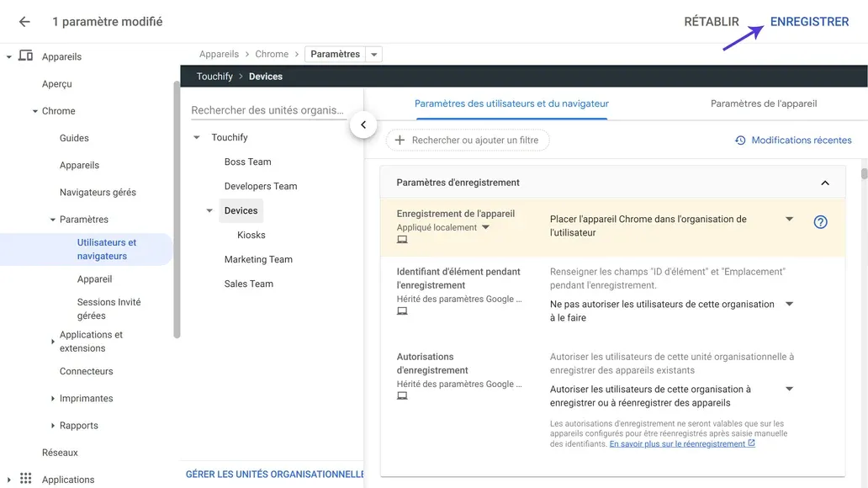Open the Appareils section via its devices icon

[x=25, y=56]
